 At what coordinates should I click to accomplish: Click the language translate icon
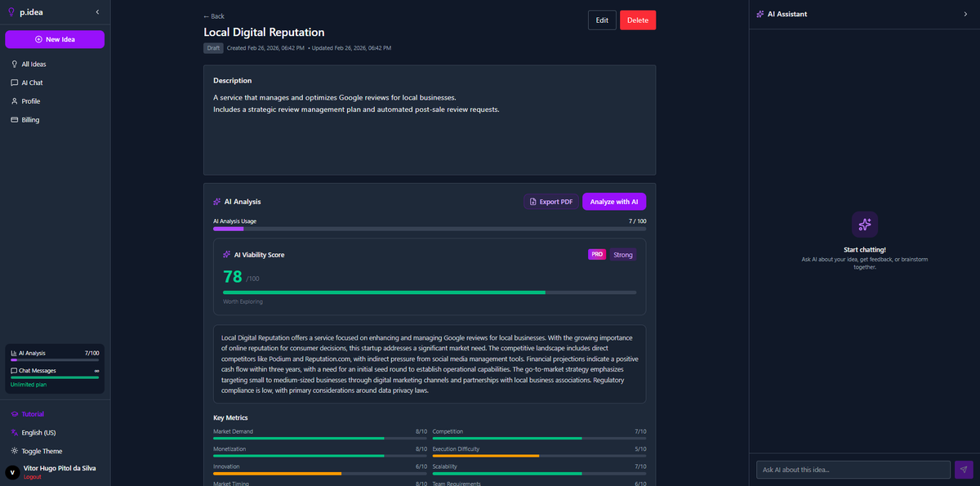[x=14, y=433]
